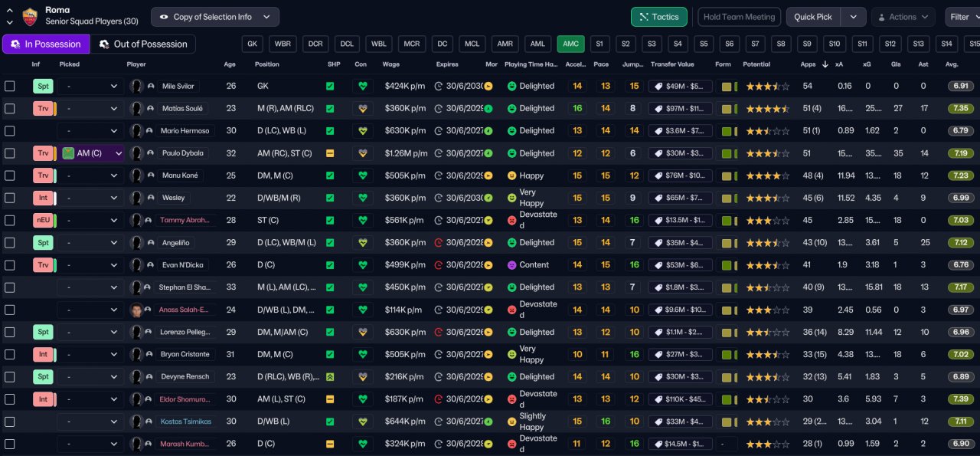980x456 pixels.
Task: Click sort arrow next to Apps column
Action: (825, 64)
